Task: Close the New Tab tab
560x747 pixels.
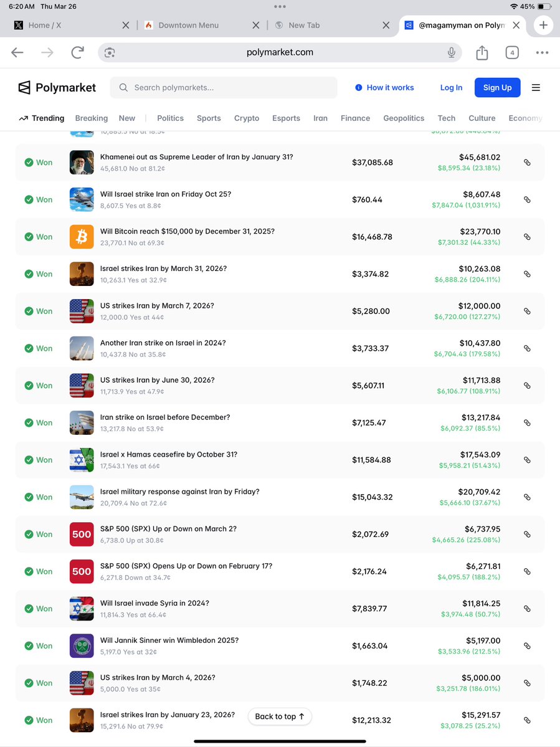Action: (386, 26)
